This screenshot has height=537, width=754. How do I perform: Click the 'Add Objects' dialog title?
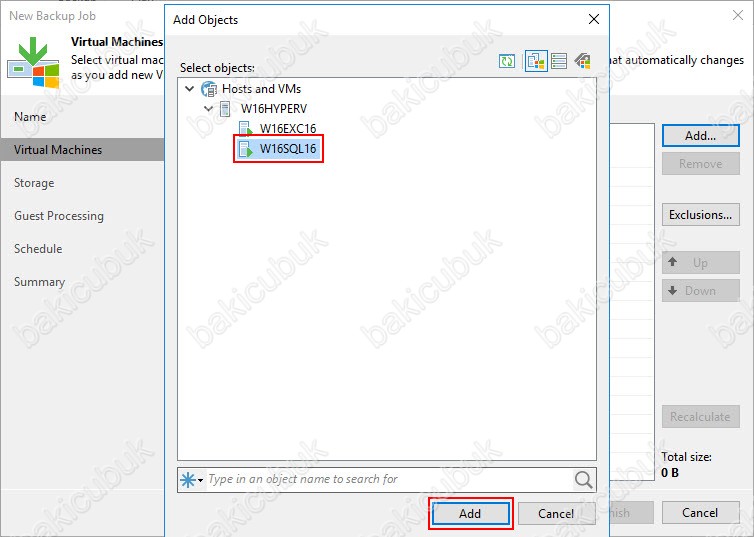pyautogui.click(x=206, y=20)
